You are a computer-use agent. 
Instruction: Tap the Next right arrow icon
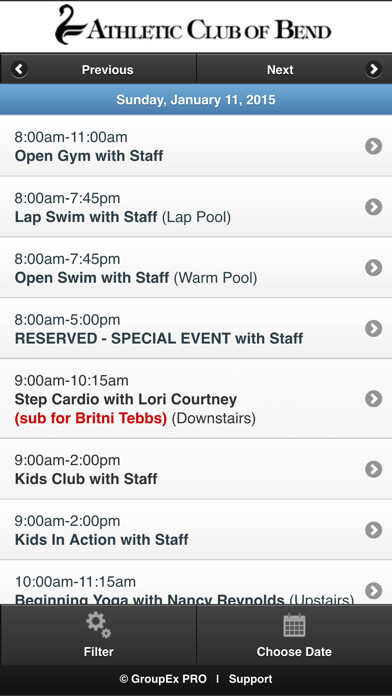click(x=373, y=69)
